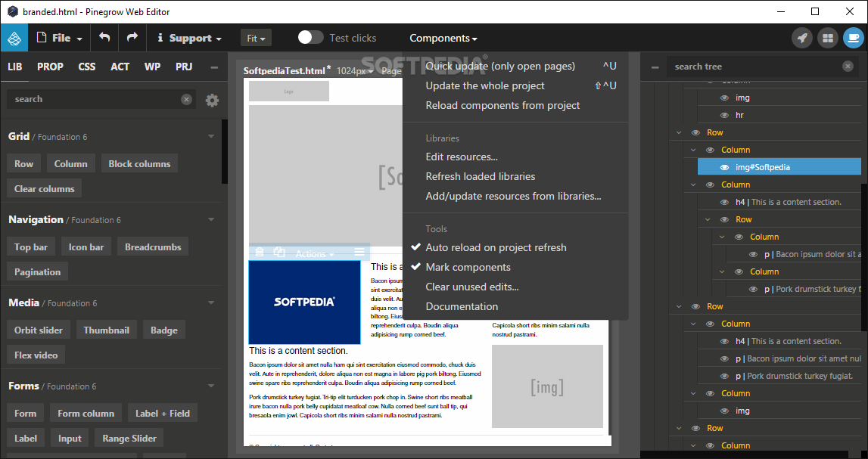Image resolution: width=868 pixels, height=459 pixels.
Task: Toggle visibility of hr element
Action: point(724,115)
